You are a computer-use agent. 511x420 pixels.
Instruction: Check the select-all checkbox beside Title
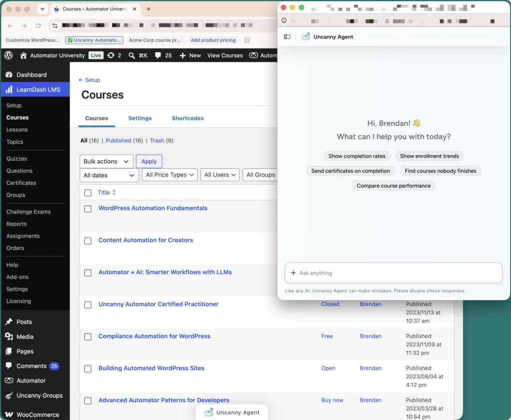pyautogui.click(x=88, y=193)
